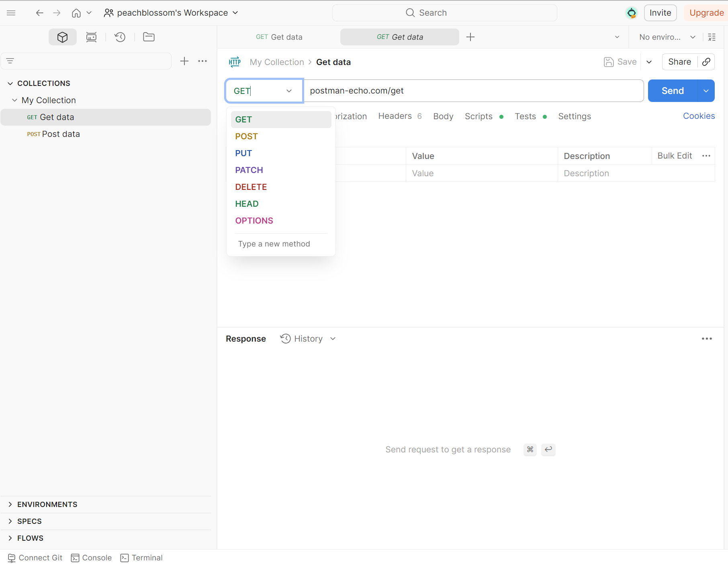728x564 pixels.
Task: Switch to first Get data tab
Action: coord(279,37)
